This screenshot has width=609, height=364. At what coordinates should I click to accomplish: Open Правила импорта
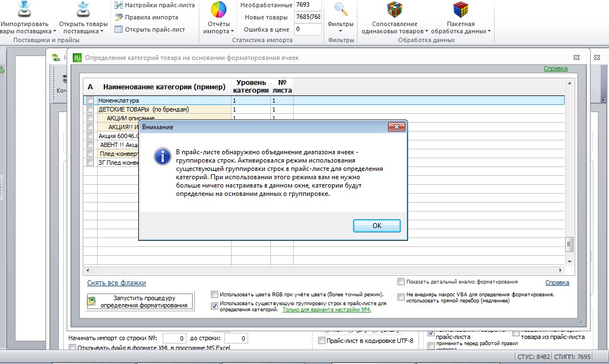147,17
